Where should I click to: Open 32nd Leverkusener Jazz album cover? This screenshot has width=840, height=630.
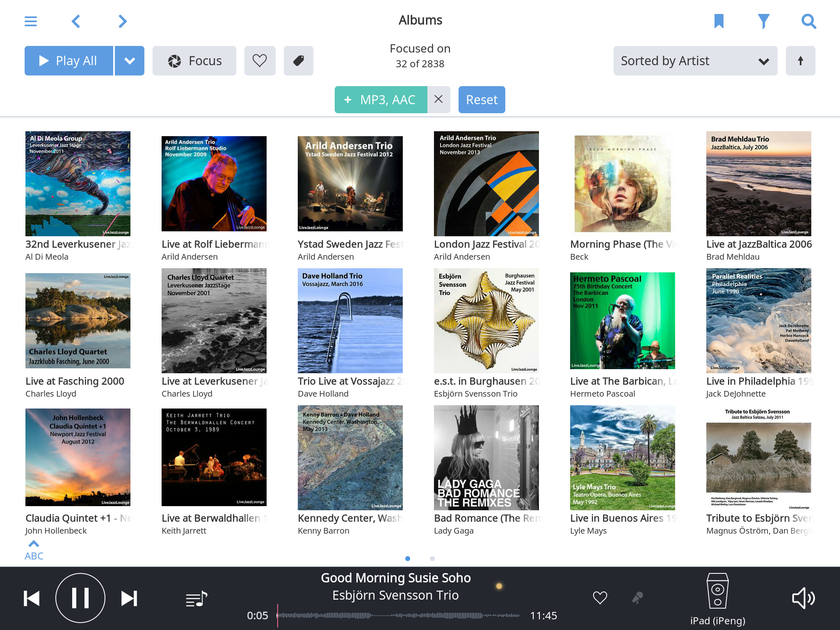click(x=78, y=184)
